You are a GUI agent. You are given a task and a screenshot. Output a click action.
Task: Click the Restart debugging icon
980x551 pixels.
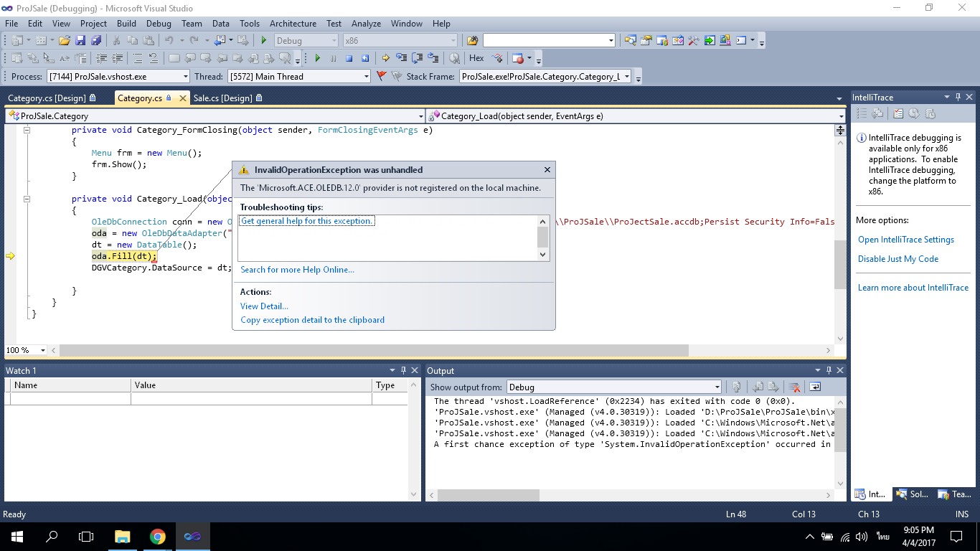pyautogui.click(x=365, y=58)
